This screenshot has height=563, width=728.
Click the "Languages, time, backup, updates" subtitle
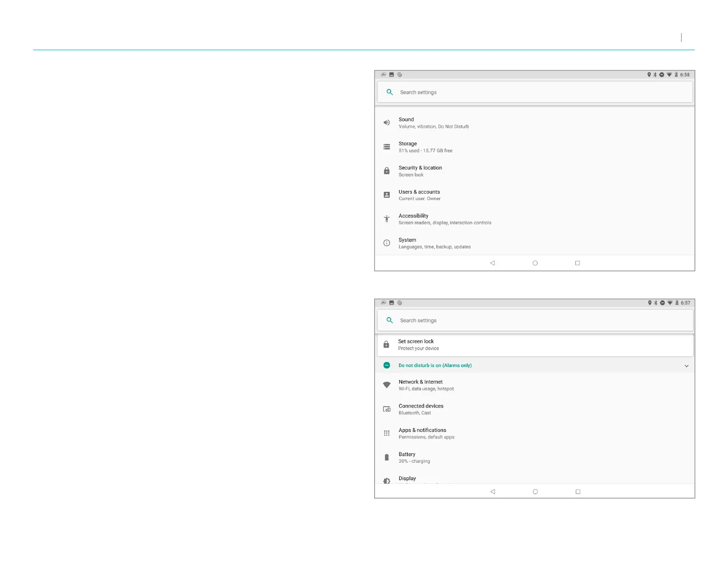point(435,247)
